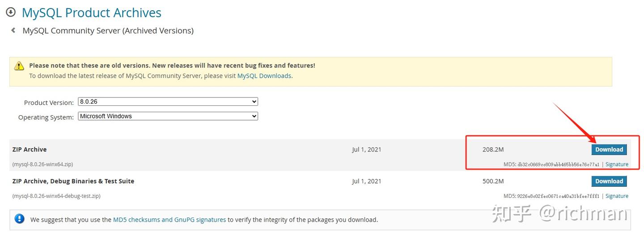Image resolution: width=644 pixels, height=239 pixels.
Task: Click the MD5 hash of the ZIP Archive
Action: pyautogui.click(x=558, y=164)
